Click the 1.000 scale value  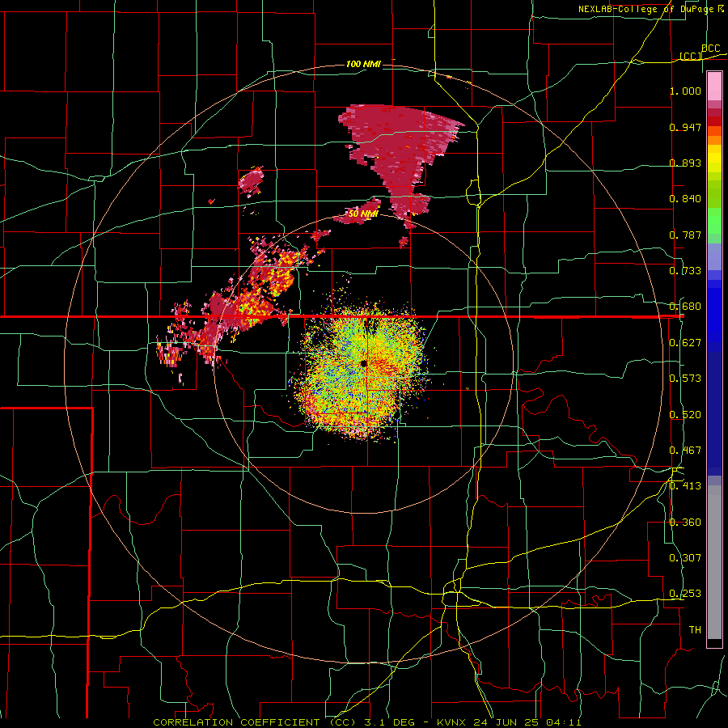coord(685,91)
